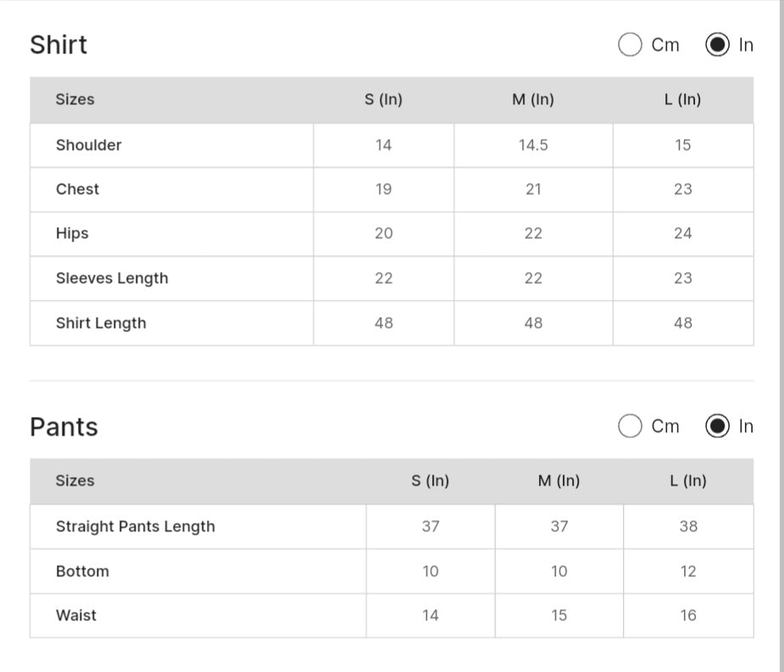784x672 pixels.
Task: Click the 14.5 Shoulder medium value
Action: point(533,145)
